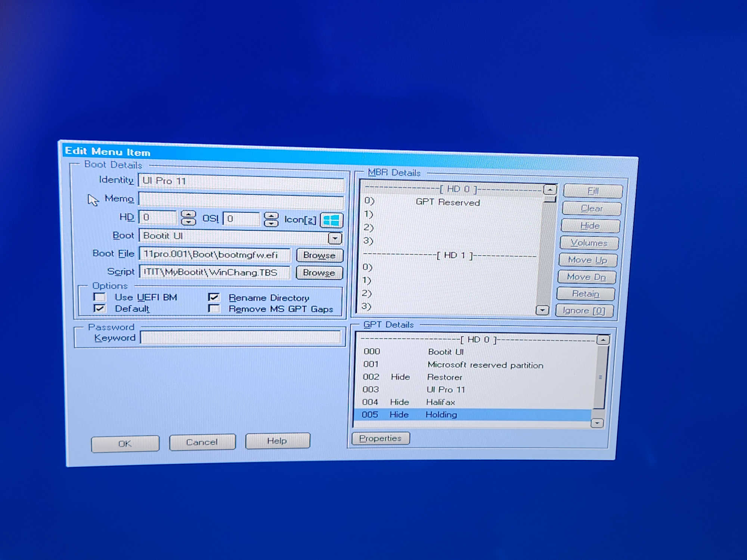Image resolution: width=747 pixels, height=560 pixels.
Task: Uncheck the Default option checkbox
Action: tap(100, 308)
